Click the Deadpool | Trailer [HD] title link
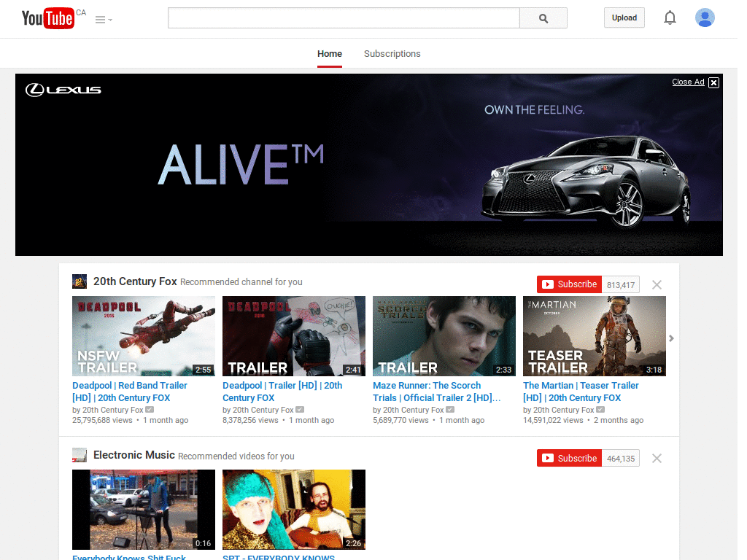Image resolution: width=747 pixels, height=560 pixels. point(282,392)
